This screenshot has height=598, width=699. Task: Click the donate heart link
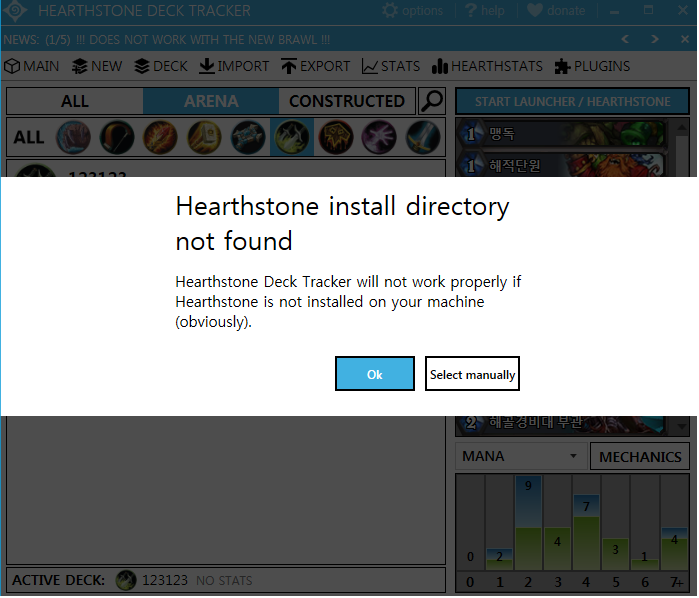556,10
